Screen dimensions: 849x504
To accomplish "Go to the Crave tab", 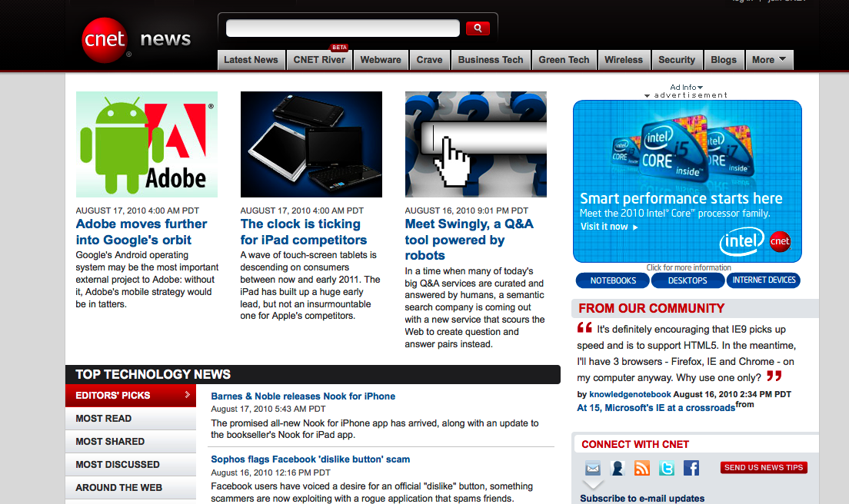I will point(429,60).
